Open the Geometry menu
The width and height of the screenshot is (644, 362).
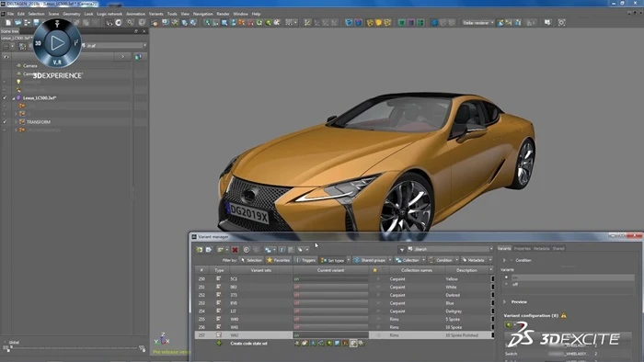[x=72, y=14]
